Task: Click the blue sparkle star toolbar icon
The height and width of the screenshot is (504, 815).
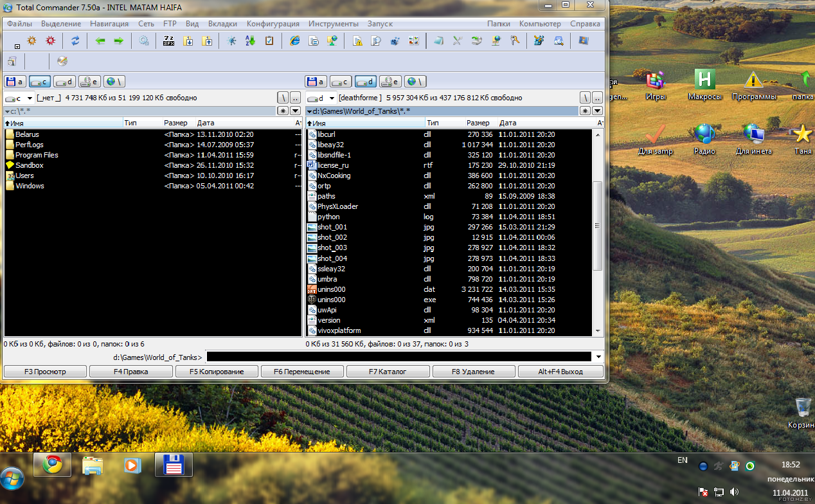Action: 232,40
